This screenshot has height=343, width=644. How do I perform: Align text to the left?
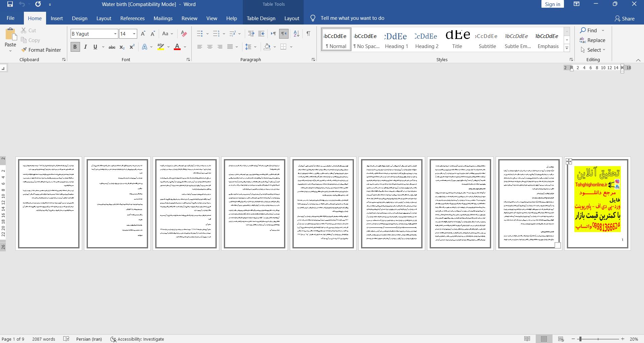pyautogui.click(x=200, y=47)
